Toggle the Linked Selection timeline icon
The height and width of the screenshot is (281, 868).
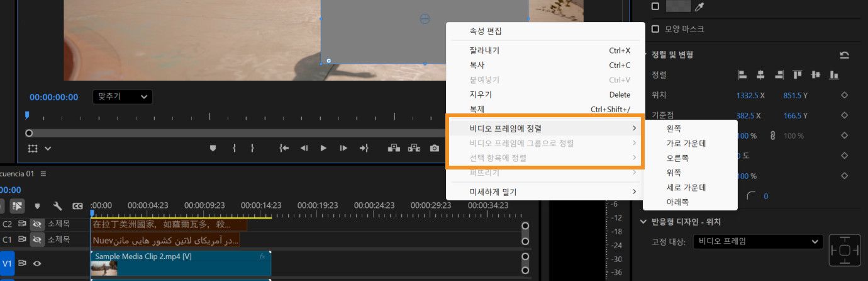coord(17,205)
